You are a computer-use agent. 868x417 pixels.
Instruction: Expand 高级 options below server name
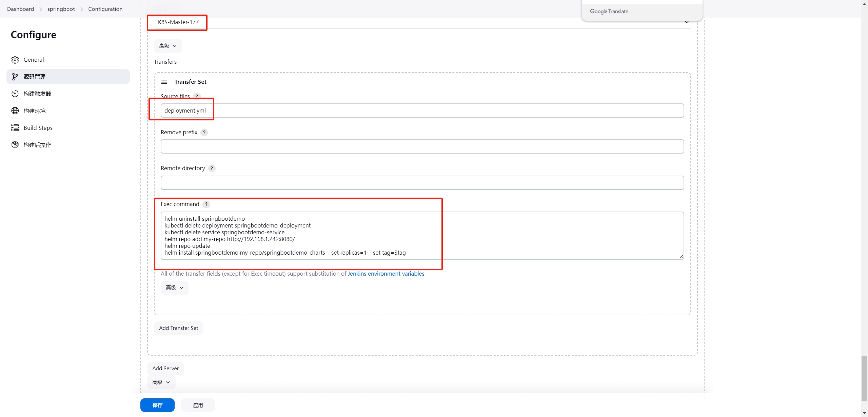point(168,46)
